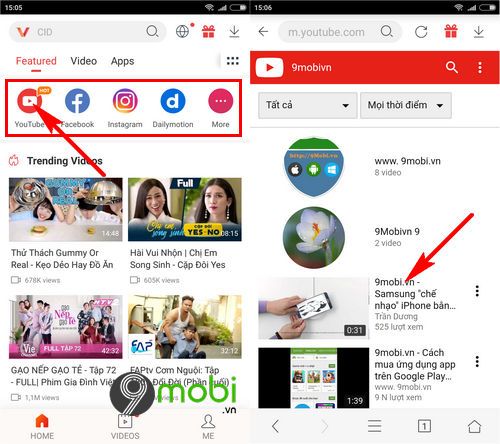Open YouTube header overflow menu
This screenshot has width=500, height=444.
[480, 68]
